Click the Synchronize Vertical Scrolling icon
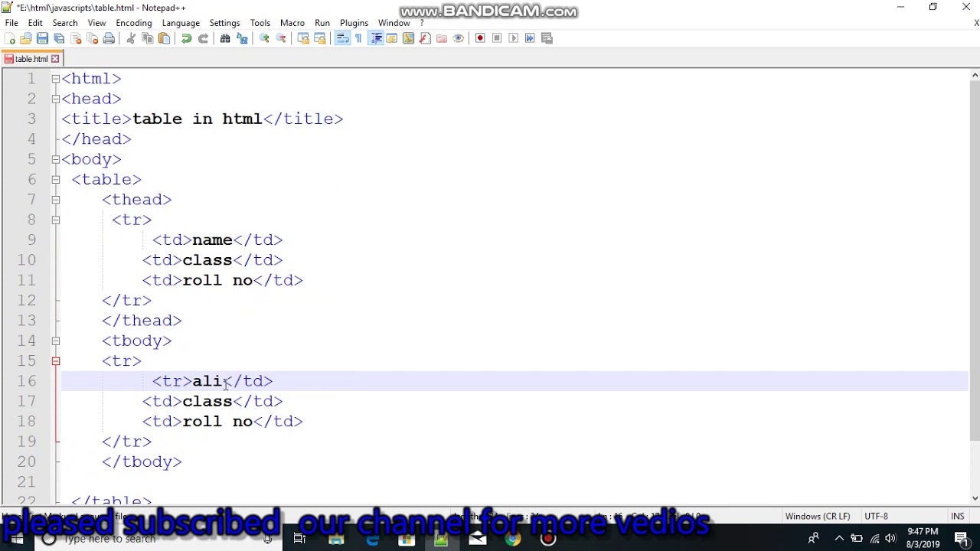This screenshot has width=980, height=551. pyautogui.click(x=303, y=38)
